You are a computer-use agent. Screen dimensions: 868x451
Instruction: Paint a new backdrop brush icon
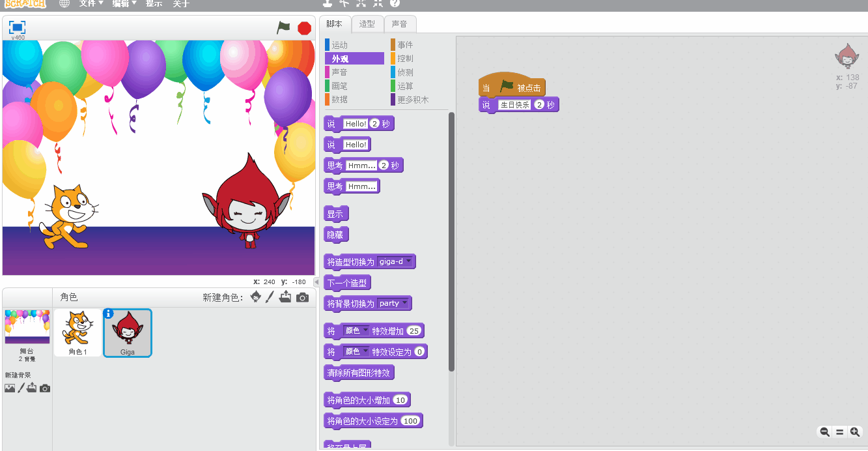[x=21, y=388]
